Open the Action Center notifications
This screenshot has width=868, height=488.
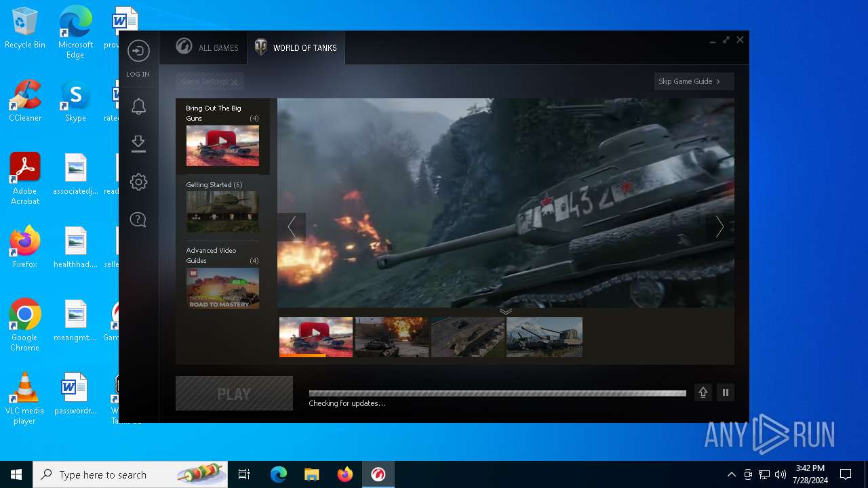click(846, 474)
